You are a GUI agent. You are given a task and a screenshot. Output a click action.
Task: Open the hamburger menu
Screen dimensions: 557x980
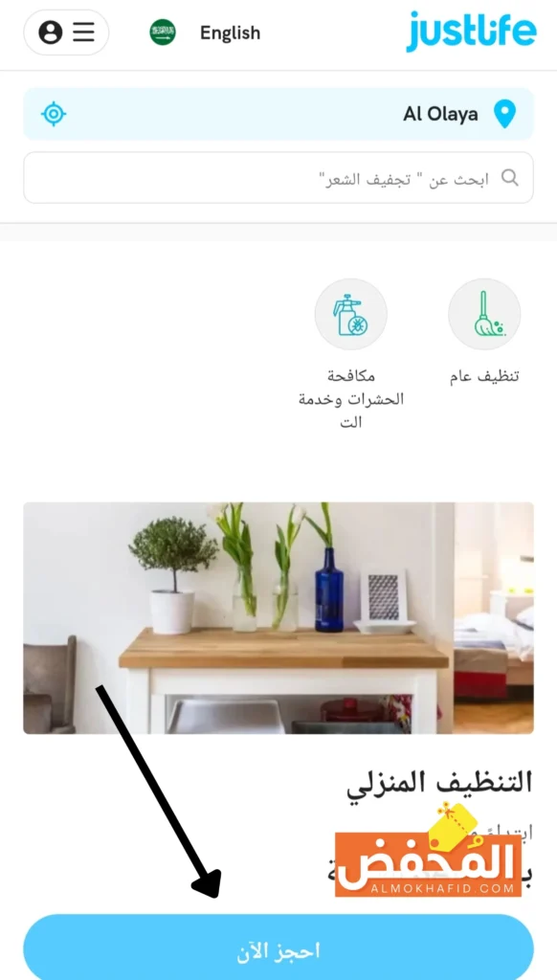pos(84,32)
